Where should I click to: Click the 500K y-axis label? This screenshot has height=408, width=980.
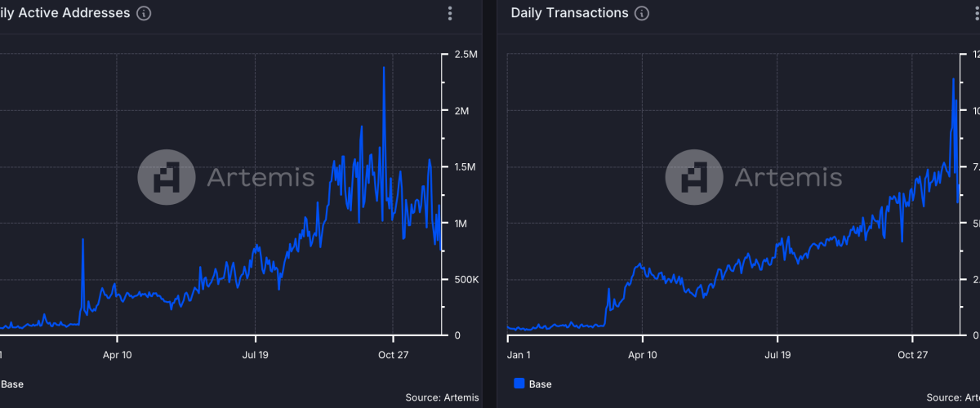pos(465,280)
